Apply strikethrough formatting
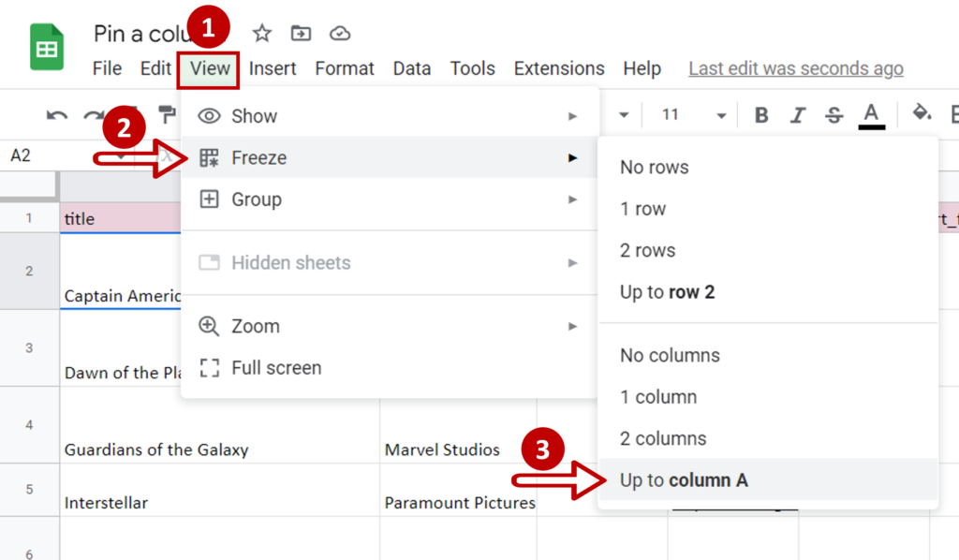This screenshot has height=560, width=959. [x=833, y=114]
